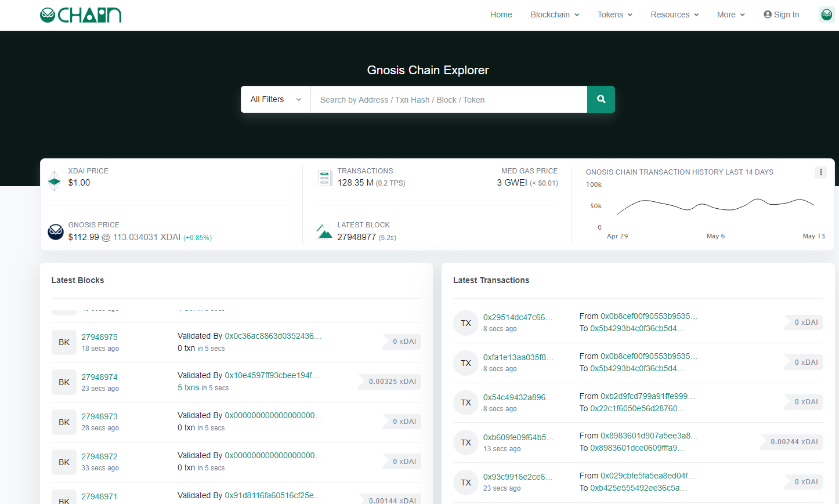
Task: Open the More menu
Action: (x=730, y=14)
